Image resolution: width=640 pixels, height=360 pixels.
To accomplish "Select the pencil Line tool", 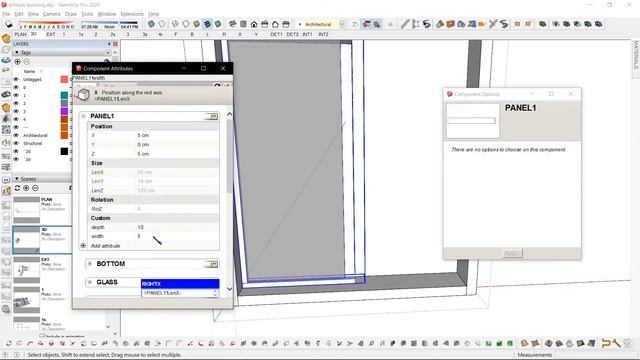I will pos(404,24).
